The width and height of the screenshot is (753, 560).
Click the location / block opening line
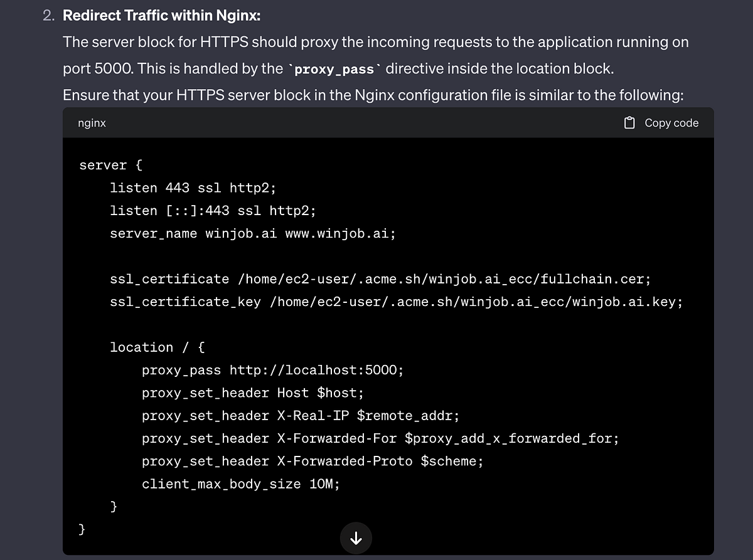tap(158, 347)
